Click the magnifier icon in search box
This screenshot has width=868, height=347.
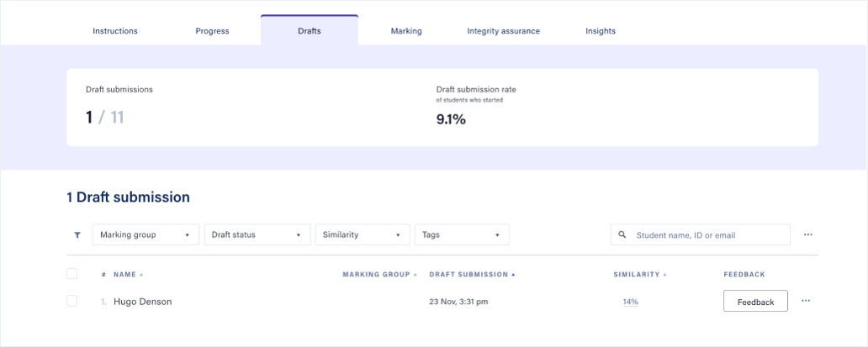pyautogui.click(x=622, y=234)
